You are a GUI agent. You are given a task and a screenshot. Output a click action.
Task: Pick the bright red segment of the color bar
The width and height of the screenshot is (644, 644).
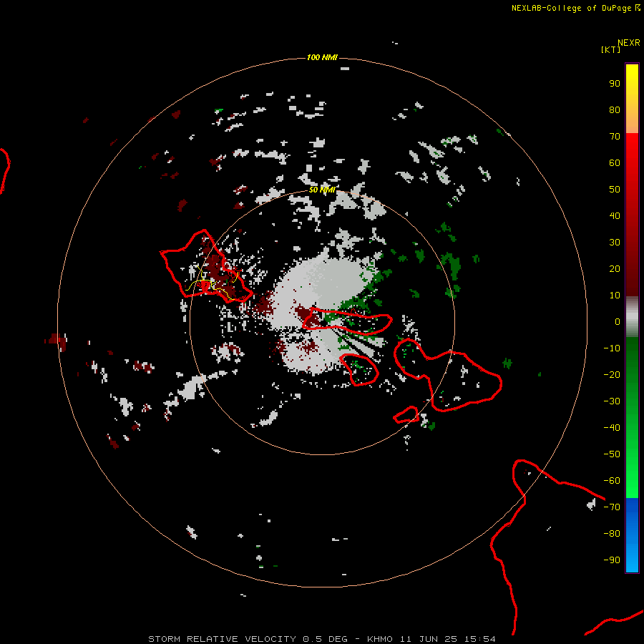tap(632, 215)
